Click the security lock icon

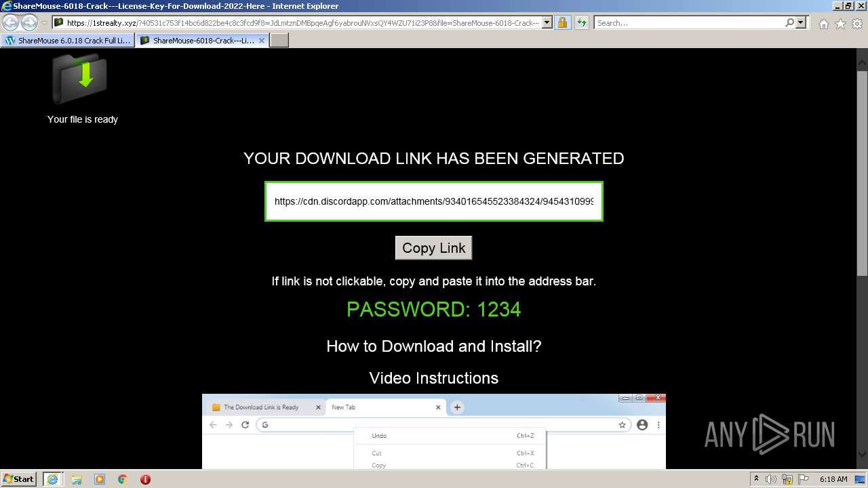coord(562,23)
